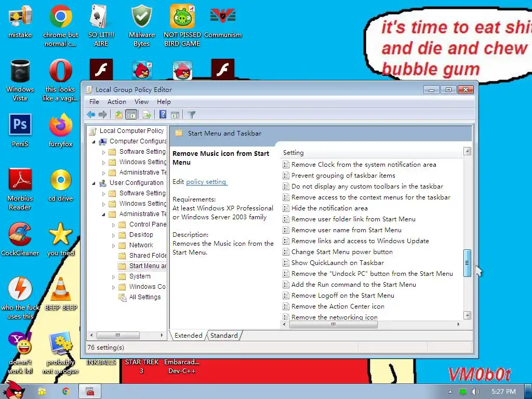Open the you tried star icon
Screen dimensions: 532x399
60,239
